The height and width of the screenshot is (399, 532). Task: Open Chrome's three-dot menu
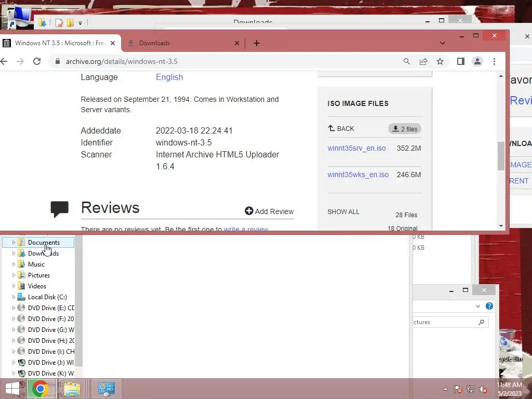[495, 61]
